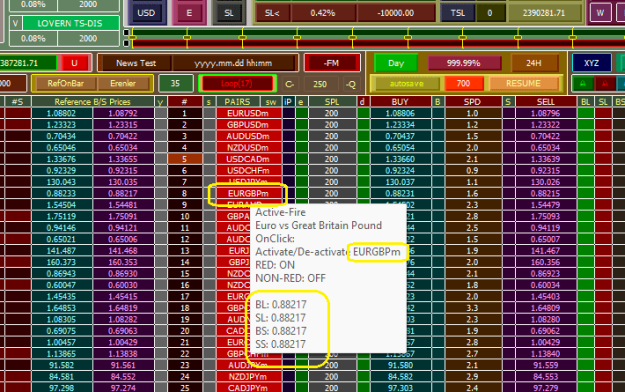This screenshot has width=625, height=392.
Task: Click the red signal icon below XYZ
Action: tap(605, 83)
